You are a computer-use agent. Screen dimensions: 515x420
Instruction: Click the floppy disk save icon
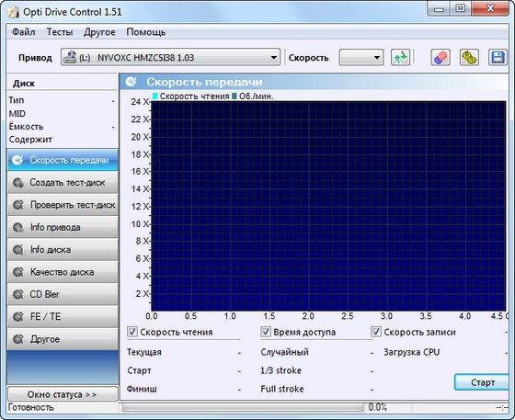(498, 58)
